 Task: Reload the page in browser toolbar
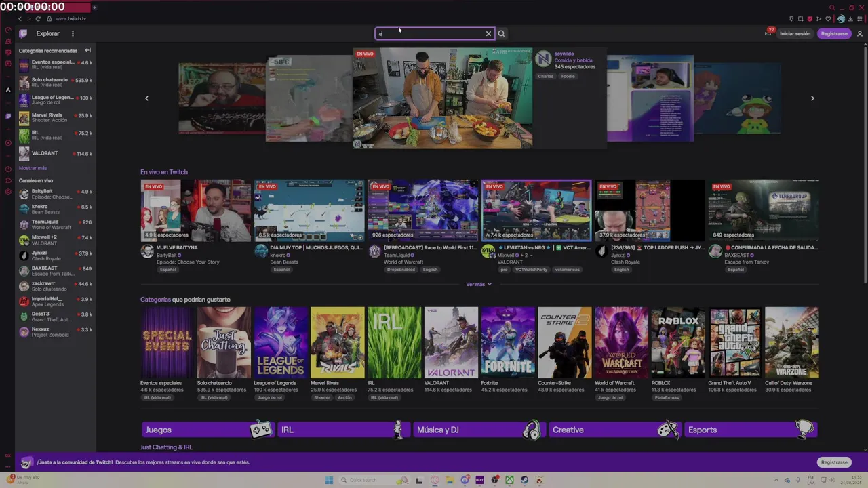[38, 19]
